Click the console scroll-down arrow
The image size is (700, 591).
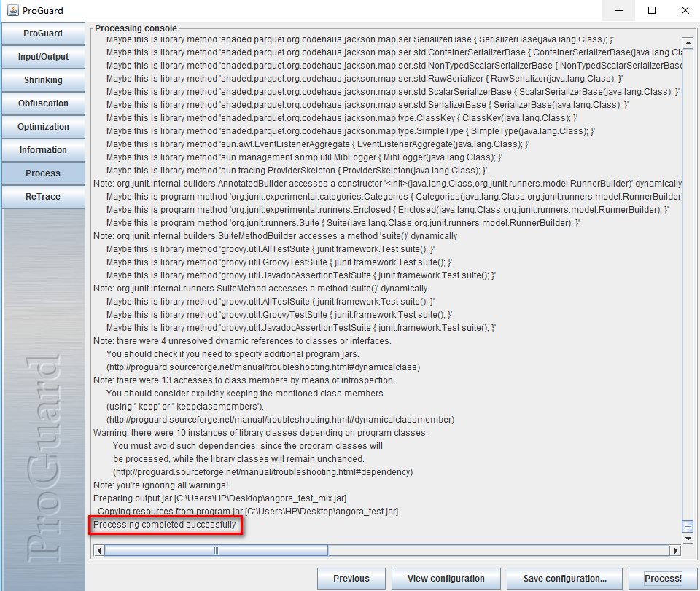point(688,539)
